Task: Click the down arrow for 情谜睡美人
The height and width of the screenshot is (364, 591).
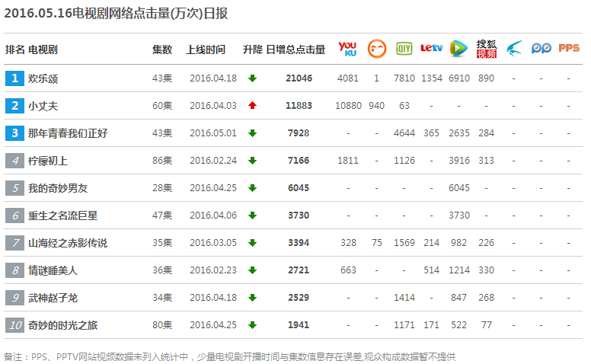Action: point(253,270)
